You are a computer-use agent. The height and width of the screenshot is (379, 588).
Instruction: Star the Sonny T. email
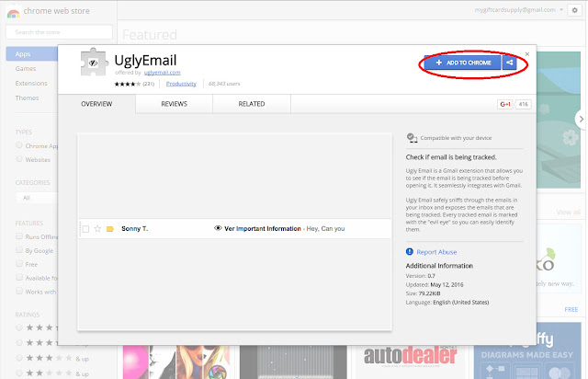coord(97,228)
